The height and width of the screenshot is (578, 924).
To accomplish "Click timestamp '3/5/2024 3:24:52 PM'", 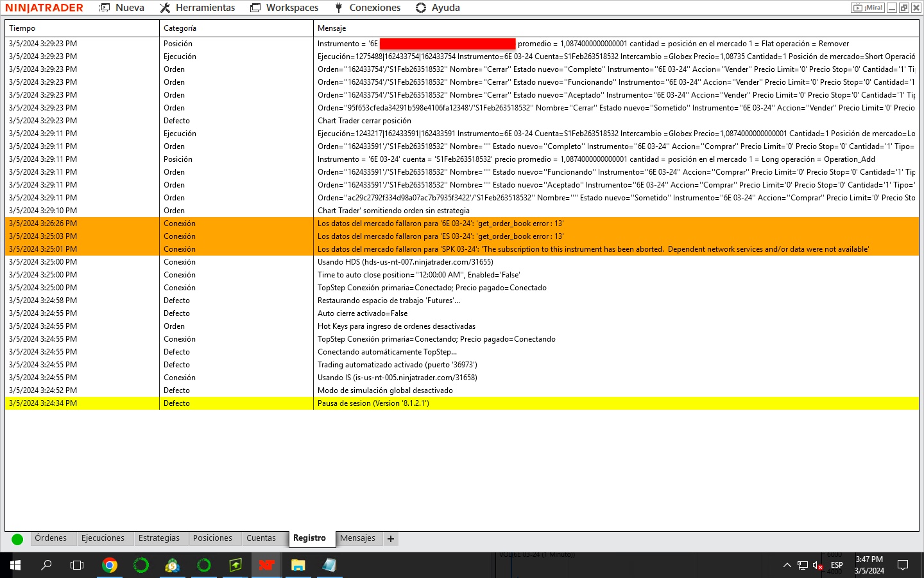I will coord(43,390).
